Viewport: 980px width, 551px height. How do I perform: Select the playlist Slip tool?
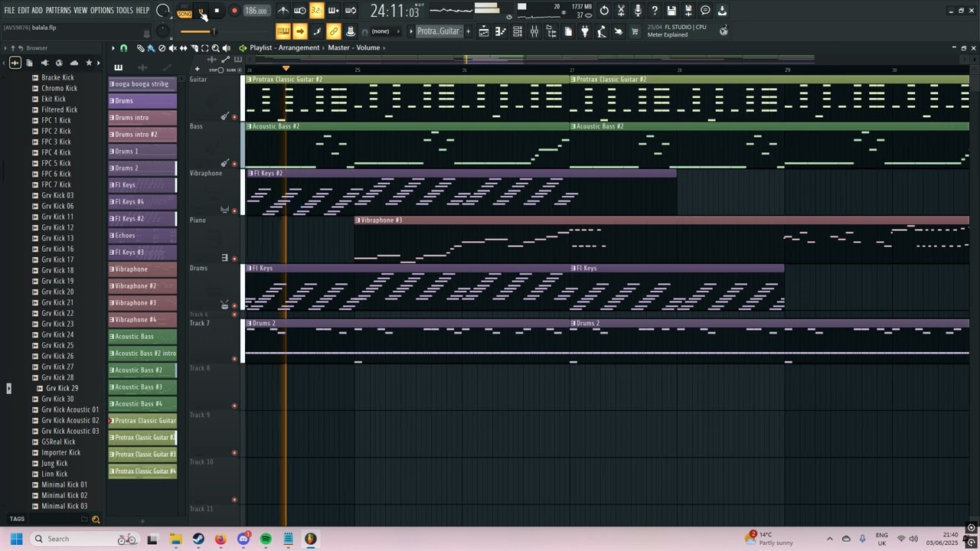pos(183,48)
